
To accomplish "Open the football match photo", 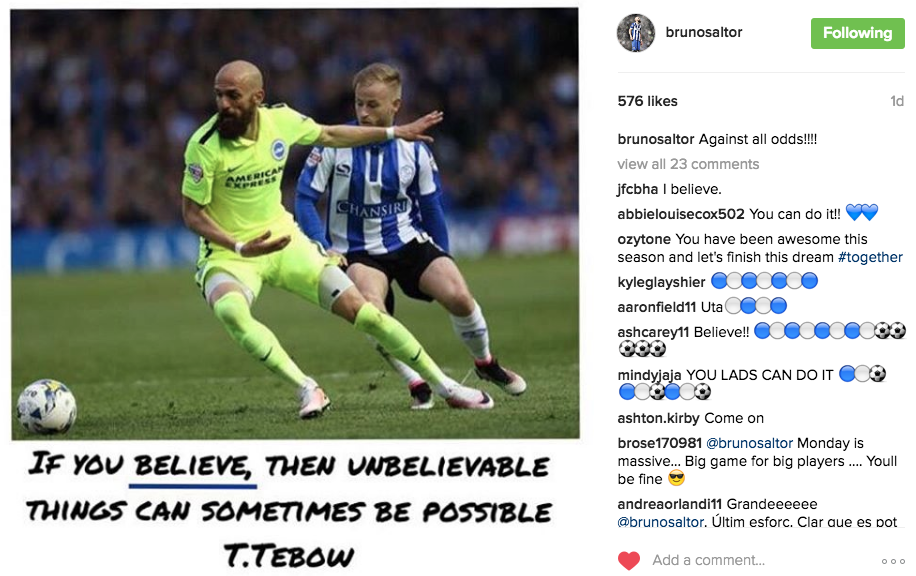I will pos(295,223).
